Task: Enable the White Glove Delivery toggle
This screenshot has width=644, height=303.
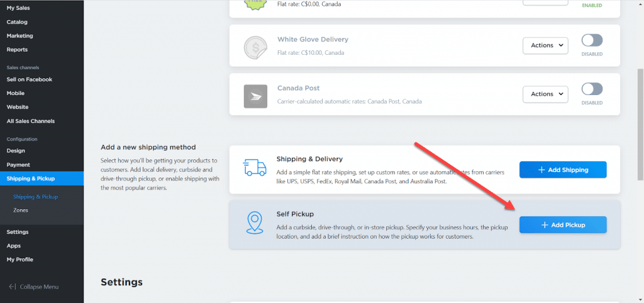Action: [x=592, y=40]
